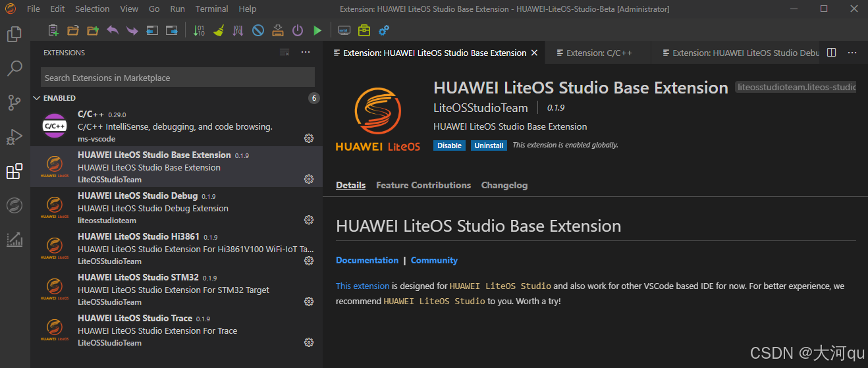This screenshot has width=868, height=368.
Task: Select the Extensions view icon
Action: click(x=14, y=172)
